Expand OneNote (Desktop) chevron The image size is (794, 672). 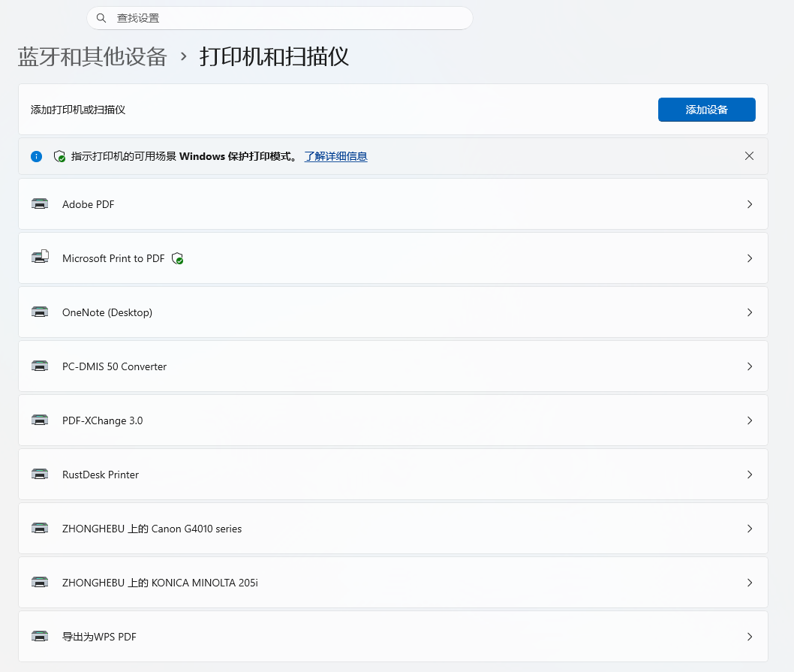[750, 312]
